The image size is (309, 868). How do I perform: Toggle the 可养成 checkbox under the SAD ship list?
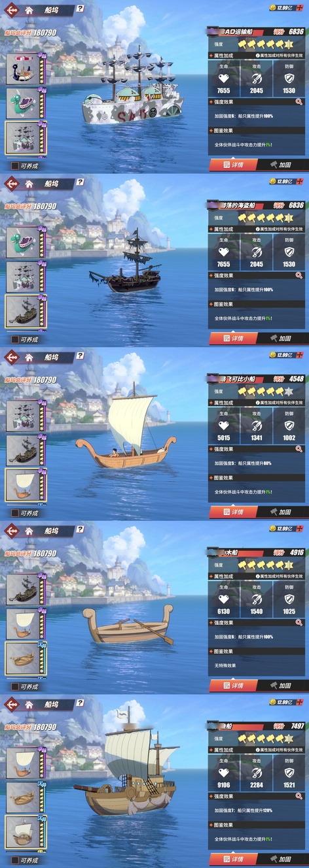click(14, 166)
